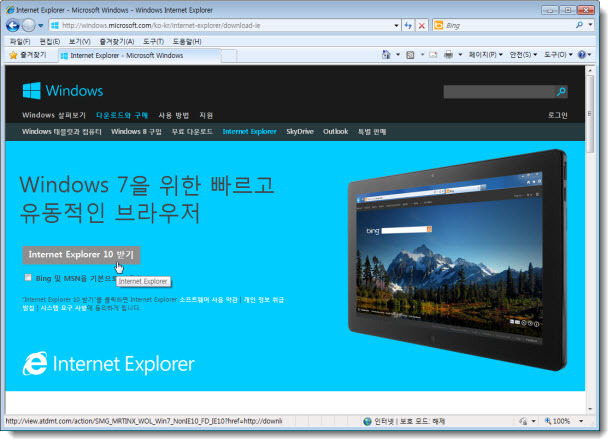Open the 도구(O) command bar dropdown
Image resolution: width=615 pixels, height=446 pixels.
point(558,55)
